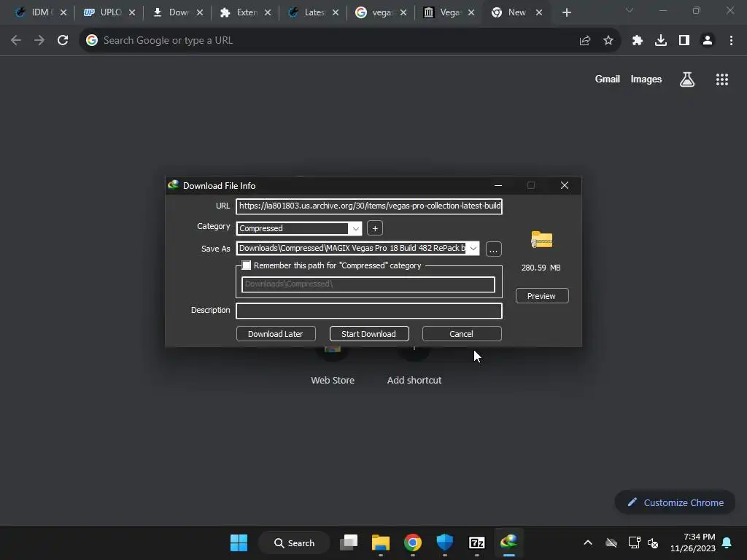Open notifications bell icon
Viewport: 747px width, 560px height.
click(727, 542)
